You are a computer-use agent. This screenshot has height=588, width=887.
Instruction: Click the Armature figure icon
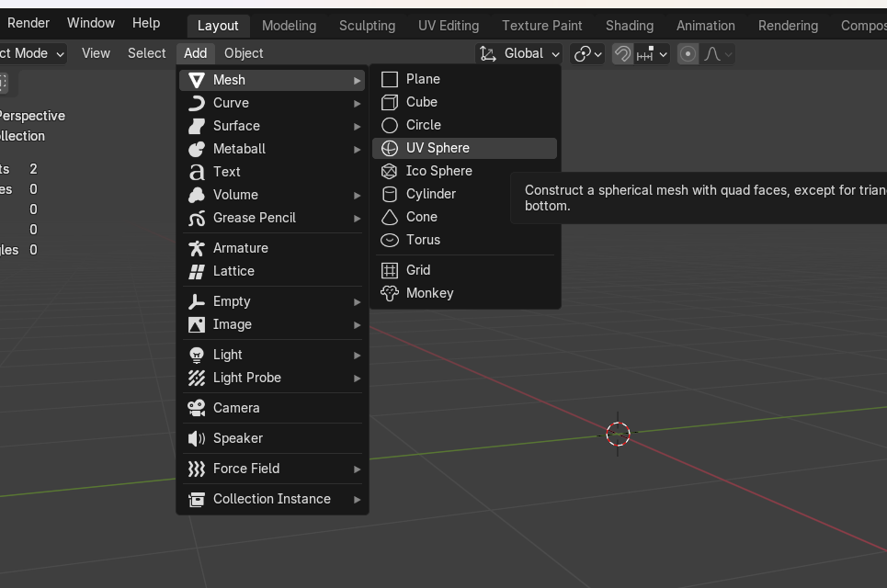point(197,248)
